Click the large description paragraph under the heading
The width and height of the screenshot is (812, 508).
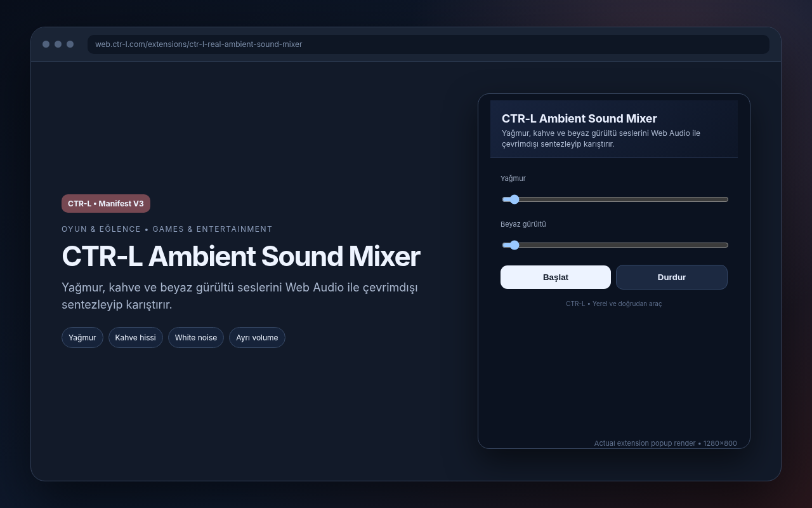tap(240, 296)
